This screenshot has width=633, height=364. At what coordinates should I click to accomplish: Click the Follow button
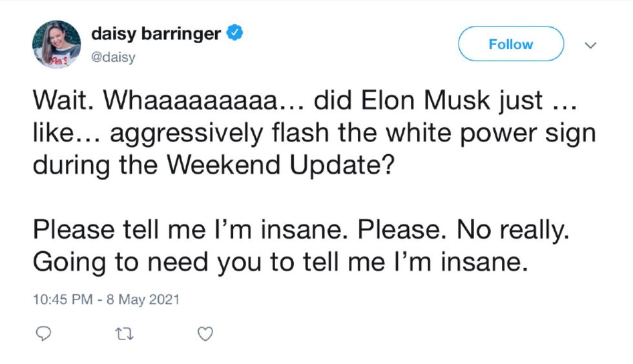point(510,44)
